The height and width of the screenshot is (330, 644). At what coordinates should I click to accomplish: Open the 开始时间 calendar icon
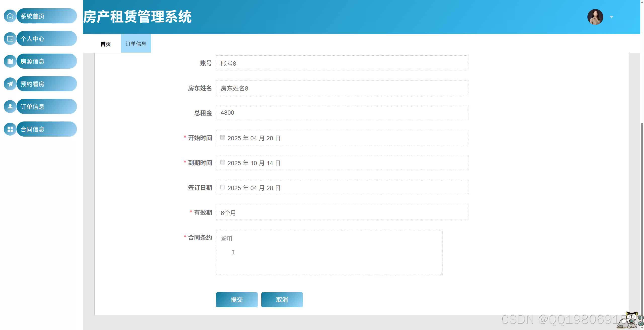point(222,137)
